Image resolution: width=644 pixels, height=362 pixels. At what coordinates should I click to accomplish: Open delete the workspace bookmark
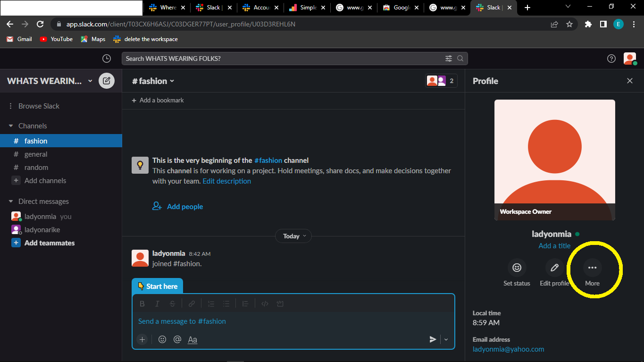tap(145, 39)
